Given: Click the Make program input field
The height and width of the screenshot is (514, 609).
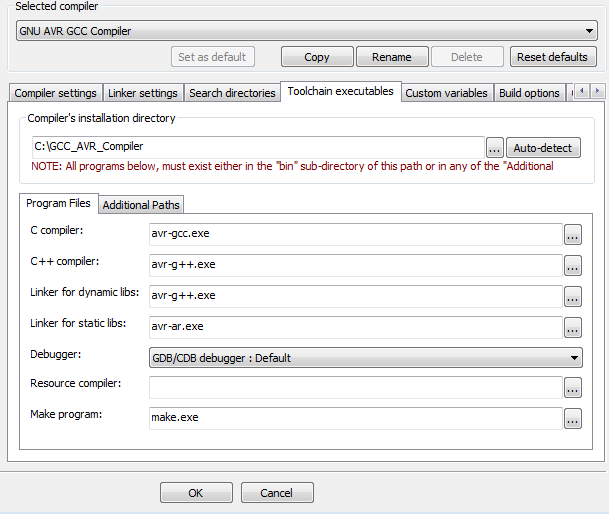Looking at the screenshot, I should (x=356, y=418).
